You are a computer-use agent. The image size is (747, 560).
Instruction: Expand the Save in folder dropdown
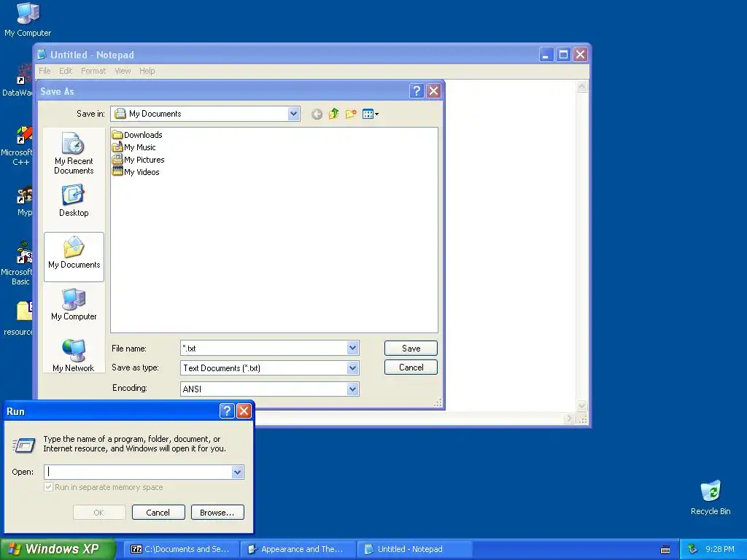pyautogui.click(x=293, y=114)
